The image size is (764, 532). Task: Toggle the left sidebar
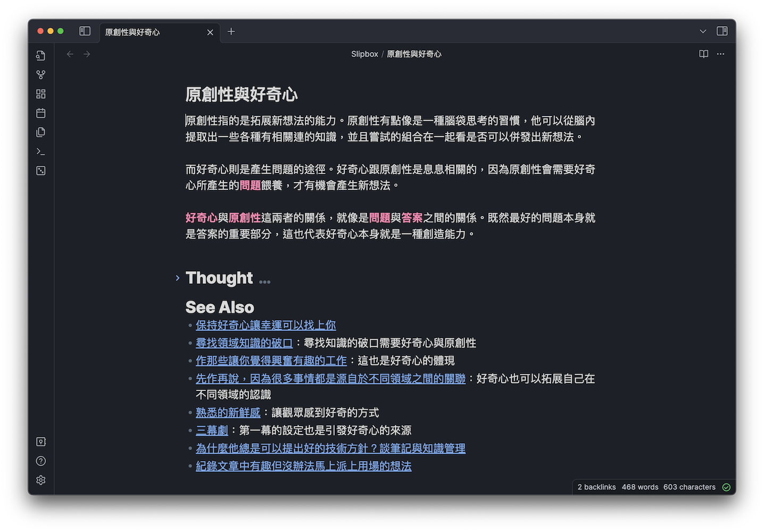click(85, 31)
